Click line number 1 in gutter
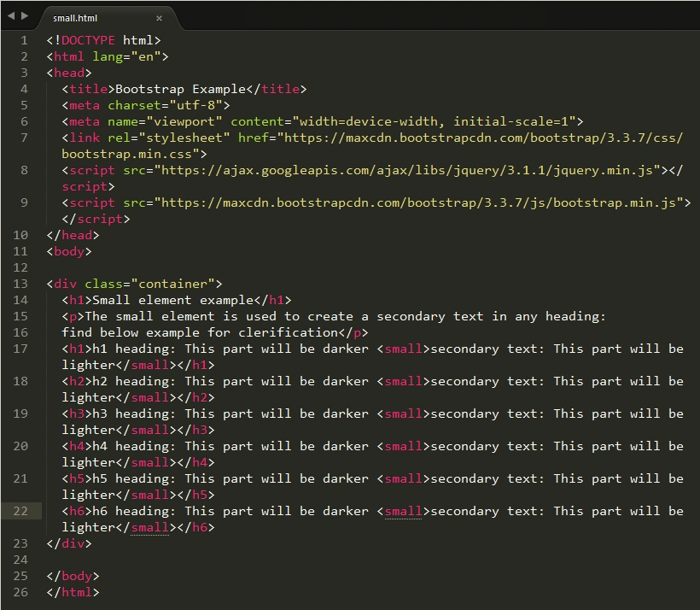Image resolution: width=700 pixels, height=610 pixels. coord(24,41)
